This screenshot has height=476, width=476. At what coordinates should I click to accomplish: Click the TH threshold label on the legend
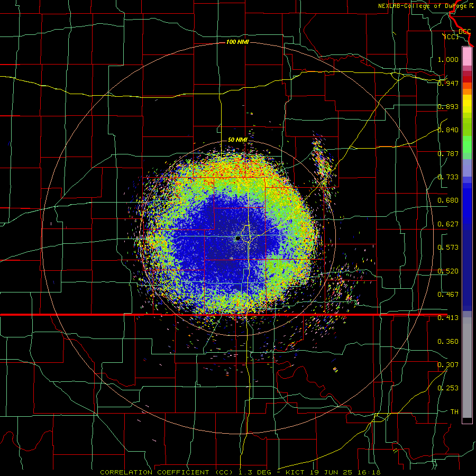[454, 412]
